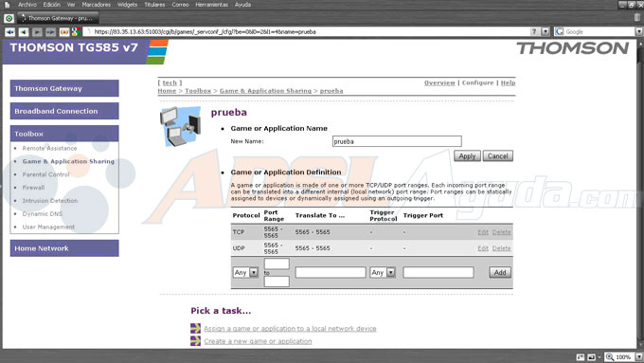
Task: Click the Trigger Port input field
Action: pyautogui.click(x=438, y=273)
